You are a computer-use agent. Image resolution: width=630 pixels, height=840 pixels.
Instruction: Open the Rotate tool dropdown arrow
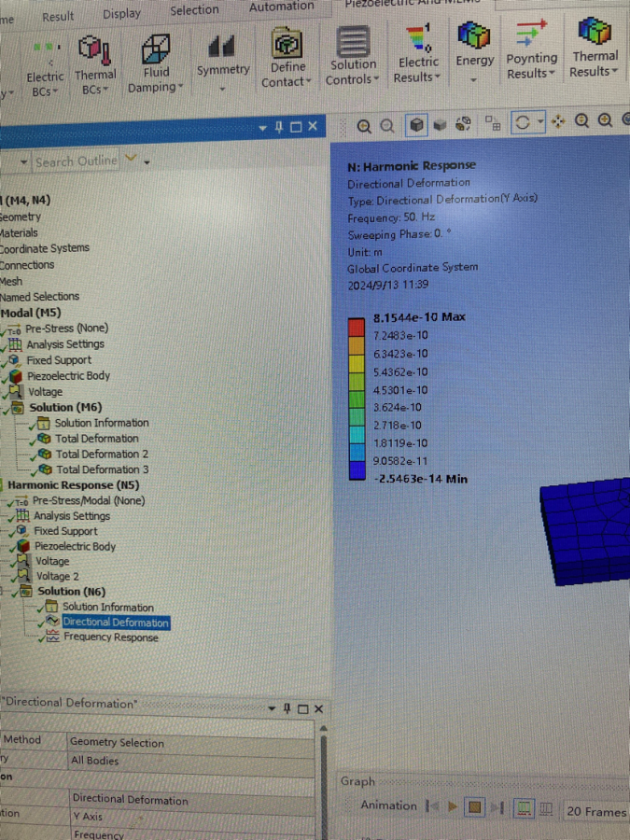(x=540, y=121)
